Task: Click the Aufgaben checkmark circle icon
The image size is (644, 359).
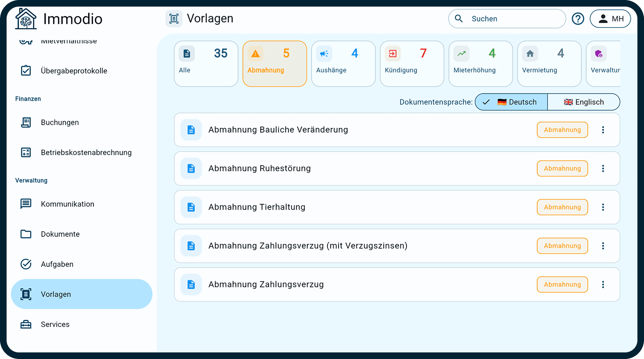Action: coord(26,264)
